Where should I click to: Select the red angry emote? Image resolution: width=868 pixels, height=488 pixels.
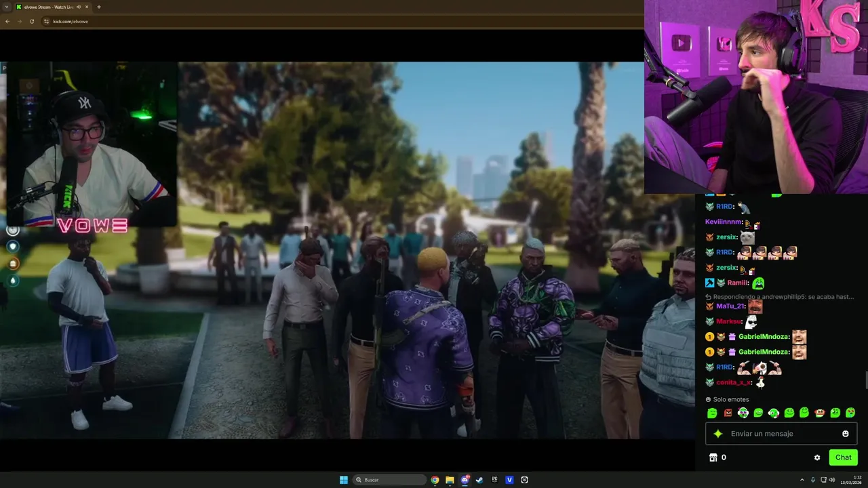728,413
